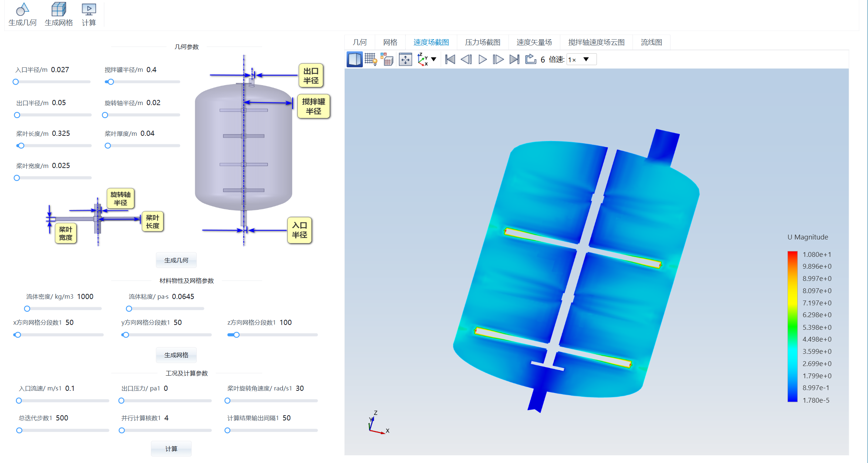Toggle mesh grid display with lightbulb icon
The height and width of the screenshot is (463, 868).
(371, 59)
